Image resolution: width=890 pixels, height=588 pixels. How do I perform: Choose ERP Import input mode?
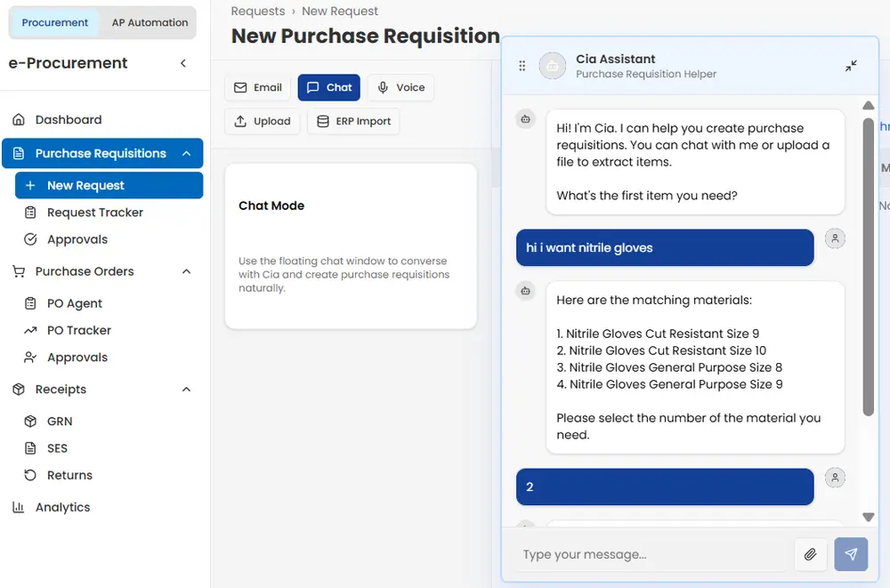click(353, 121)
